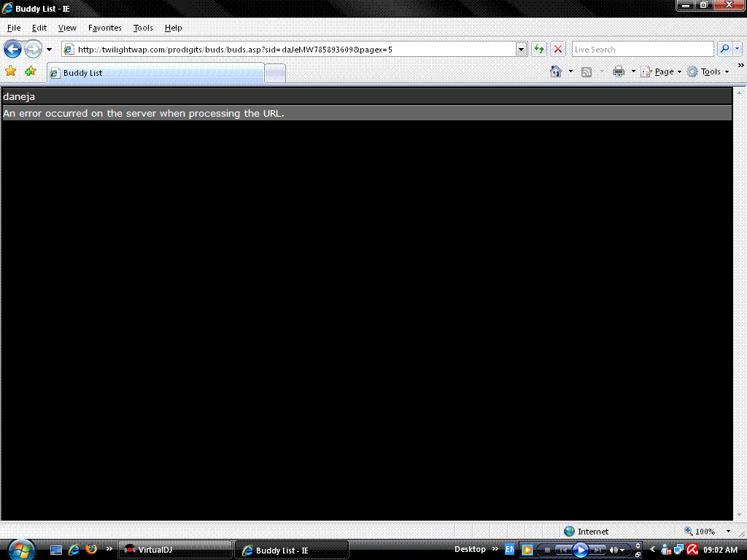Click the 09:02 AM clock
The width and height of the screenshot is (747, 560).
click(x=720, y=550)
